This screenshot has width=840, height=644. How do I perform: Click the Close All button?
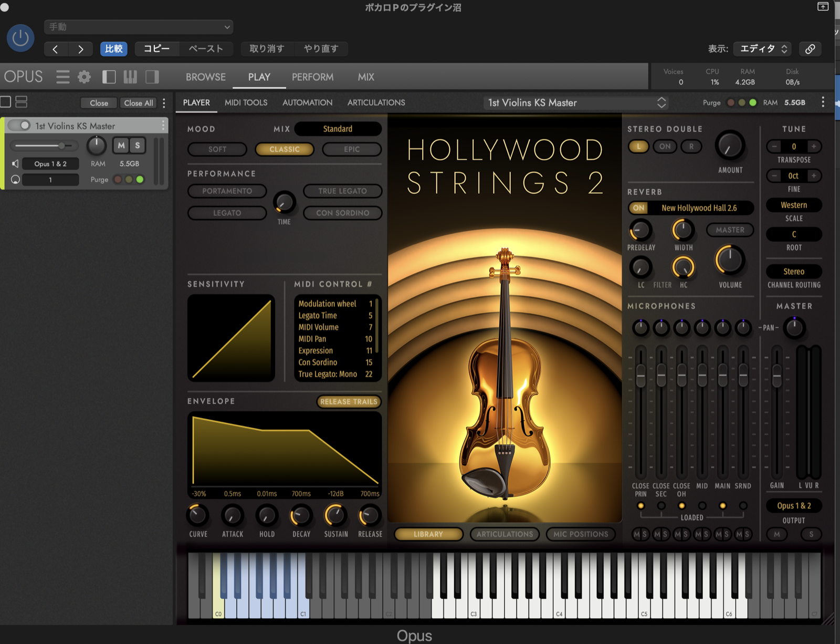coord(139,103)
